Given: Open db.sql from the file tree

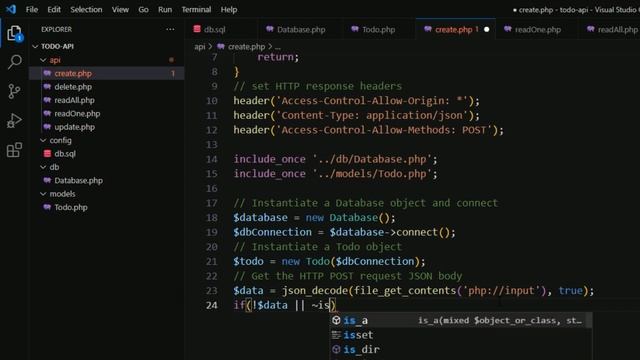Looking at the screenshot, I should 107,154.
